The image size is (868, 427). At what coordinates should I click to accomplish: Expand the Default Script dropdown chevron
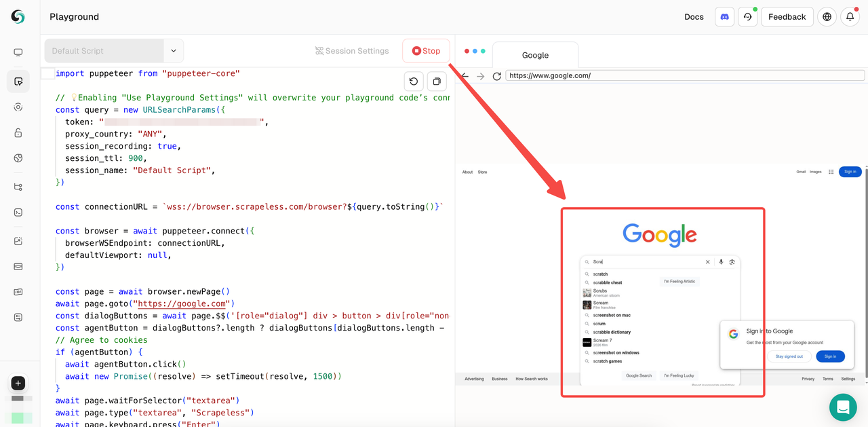(x=174, y=51)
